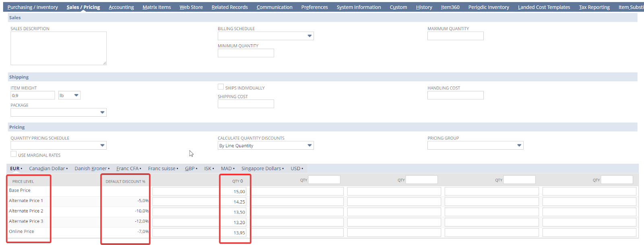Click the -5,0% discount value

143,200
